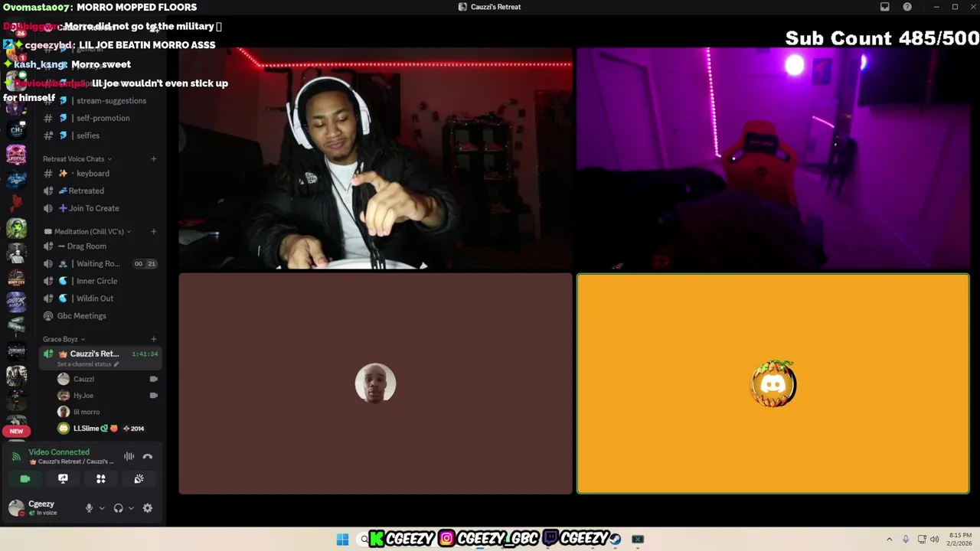Screen dimensions: 980x551
Task: Add channel to Grace Boyz category
Action: tap(153, 339)
